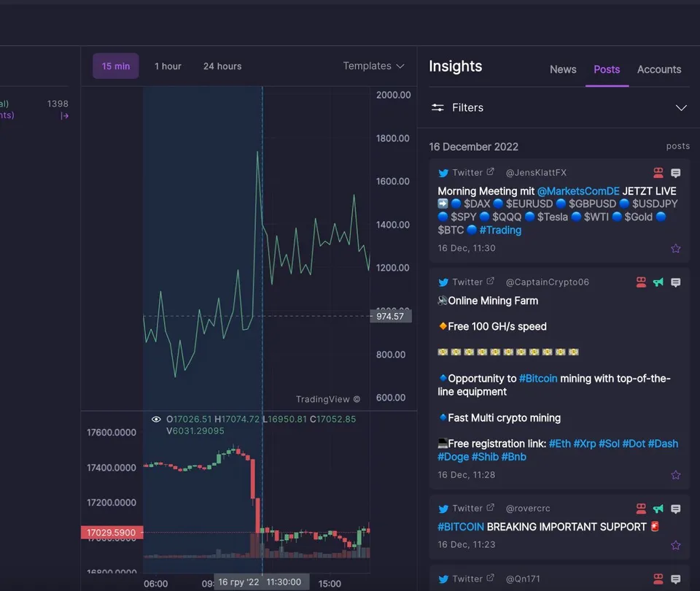Open the Accounts tab
The height and width of the screenshot is (591, 700).
coord(659,69)
